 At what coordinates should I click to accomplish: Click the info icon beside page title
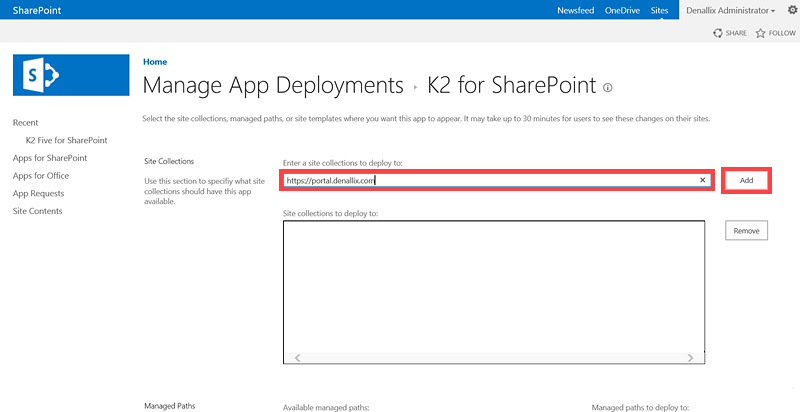[x=607, y=87]
